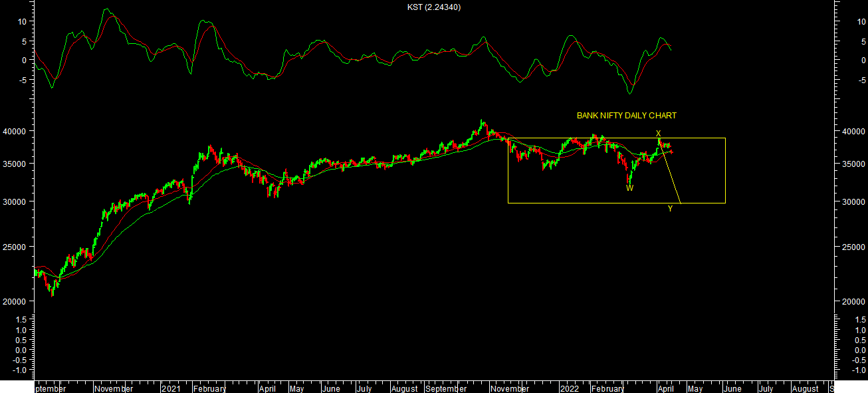The image size is (868, 393).
Task: Click the yellow X wave label
Action: point(658,134)
